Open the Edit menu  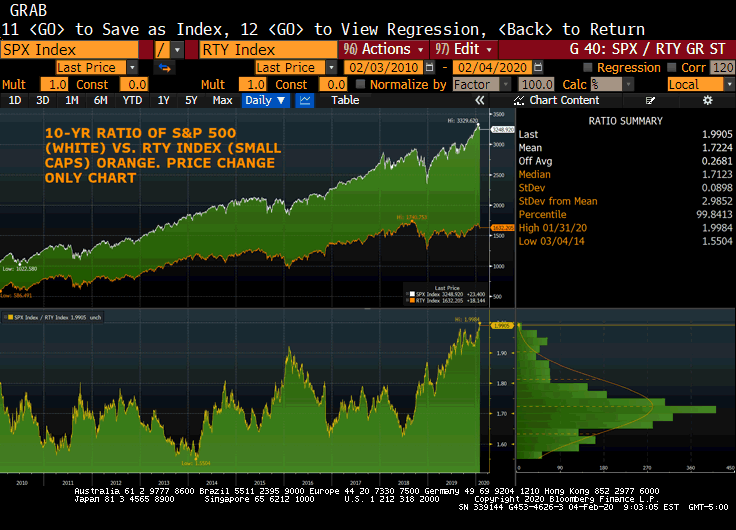pyautogui.click(x=463, y=49)
